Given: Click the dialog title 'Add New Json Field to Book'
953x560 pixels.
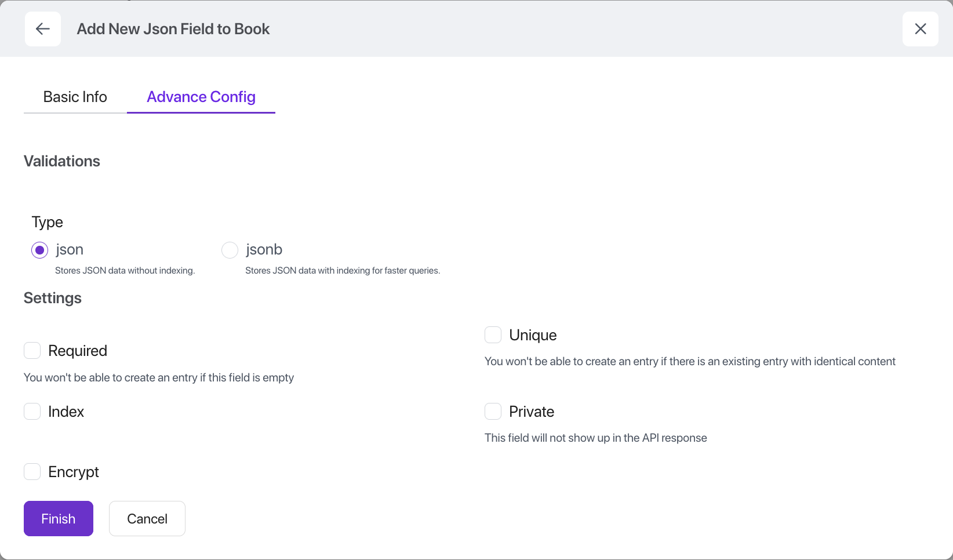Looking at the screenshot, I should [x=173, y=29].
